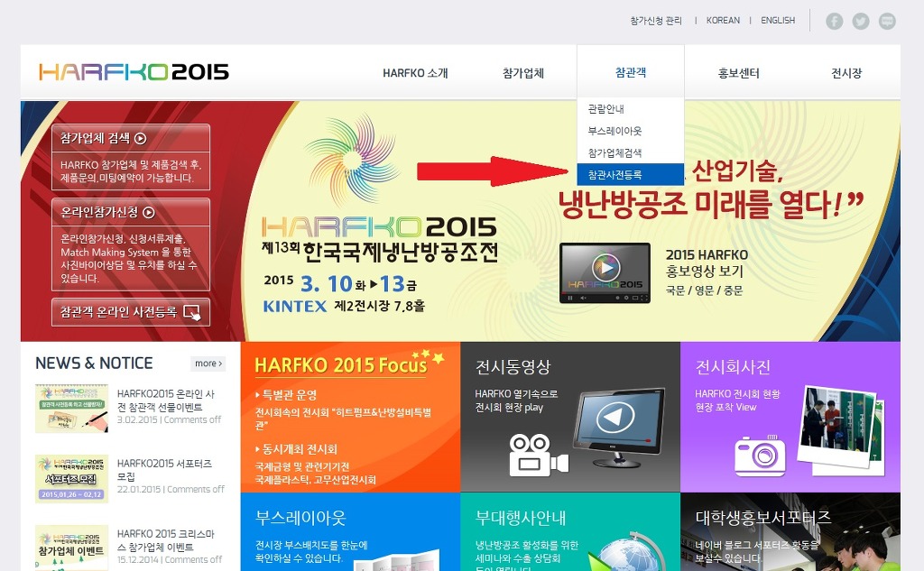The image size is (924, 571).
Task: Open the 부스레이아웃 tile
Action: pyautogui.click(x=350, y=531)
